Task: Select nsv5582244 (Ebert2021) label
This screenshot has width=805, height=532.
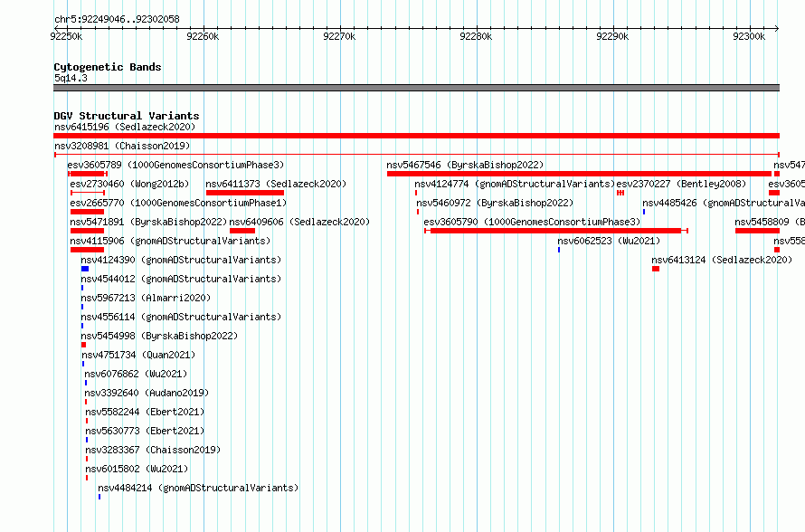Action: click(x=145, y=412)
